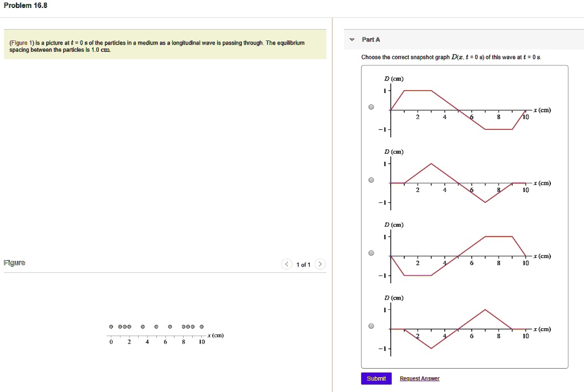Click the Part A collapse chevron
Screen dimensions: 584x392
352,39
